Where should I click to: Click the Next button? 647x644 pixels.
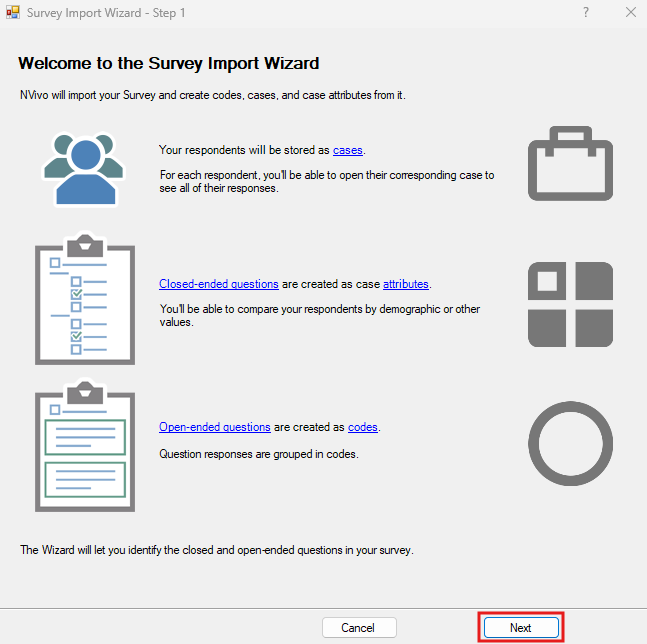(x=521, y=627)
